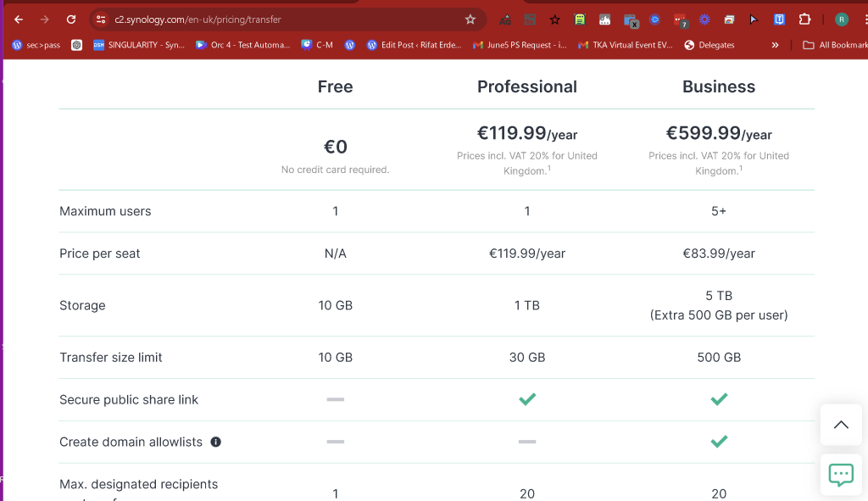This screenshot has width=868, height=501.
Task: Click the Professional plan heading
Action: (x=527, y=86)
